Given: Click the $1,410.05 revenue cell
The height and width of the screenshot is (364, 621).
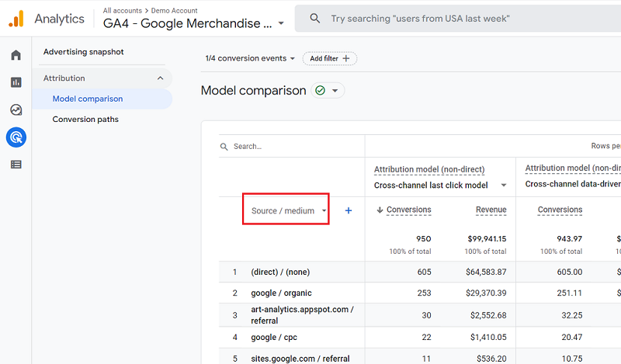Looking at the screenshot, I should click(488, 338).
